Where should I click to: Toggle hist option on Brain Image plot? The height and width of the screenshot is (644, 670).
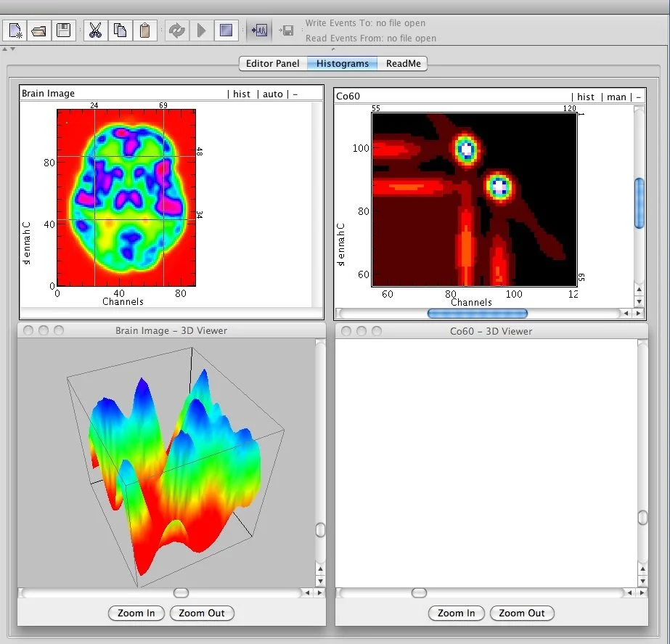click(x=242, y=94)
